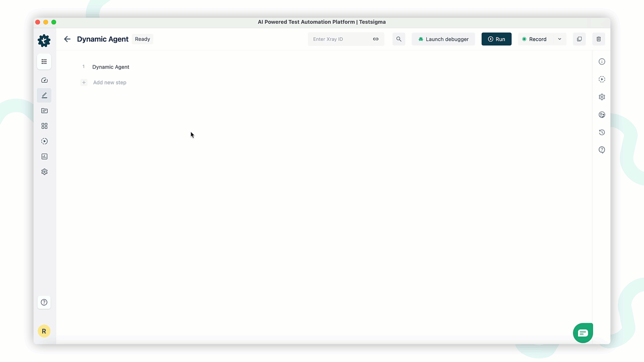Click the back arrow beside Dynamic Agent

tap(67, 39)
